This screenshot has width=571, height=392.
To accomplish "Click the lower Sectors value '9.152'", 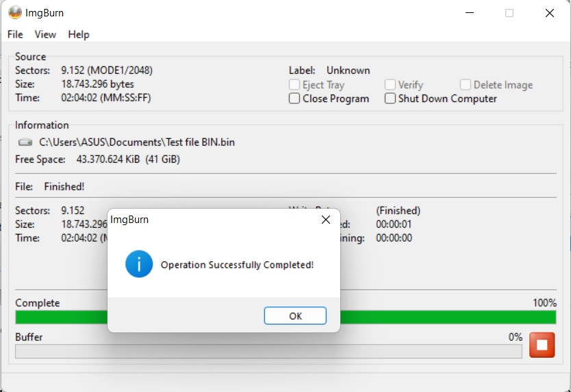I will tap(73, 211).
